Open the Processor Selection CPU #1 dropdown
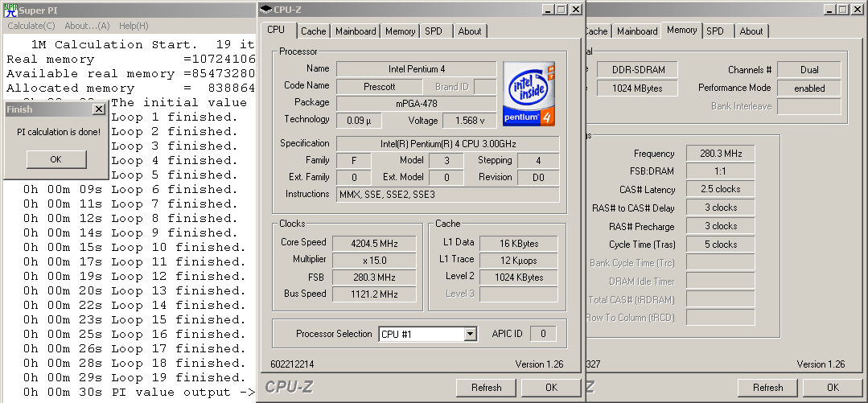Image resolution: width=868 pixels, height=403 pixels. [427, 334]
